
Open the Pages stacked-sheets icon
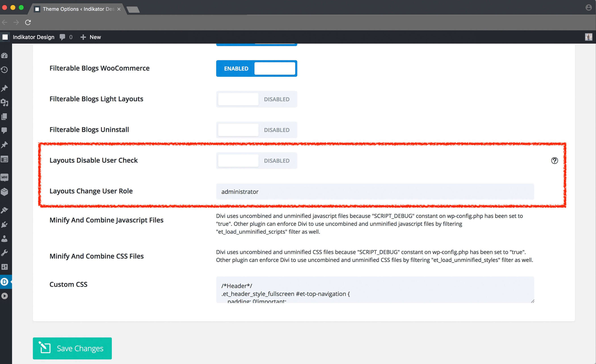[4, 117]
